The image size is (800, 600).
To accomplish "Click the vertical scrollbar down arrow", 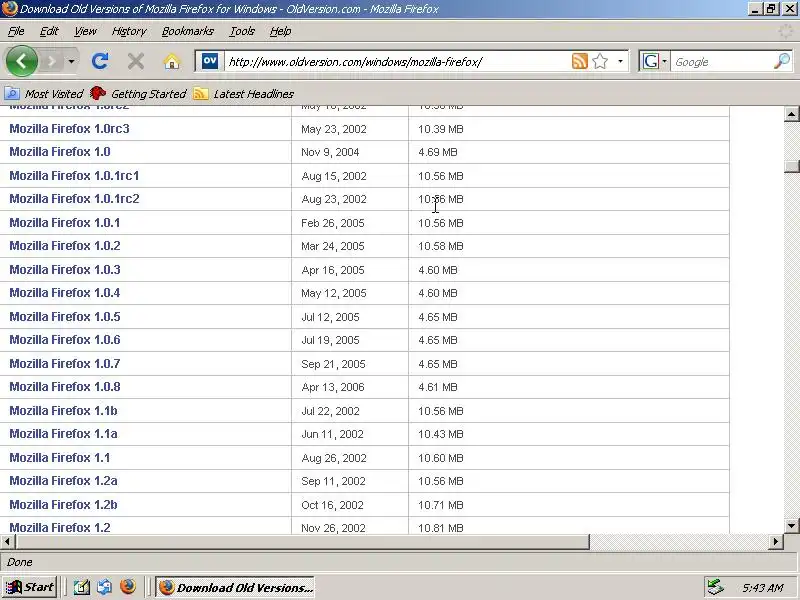I will tap(791, 525).
